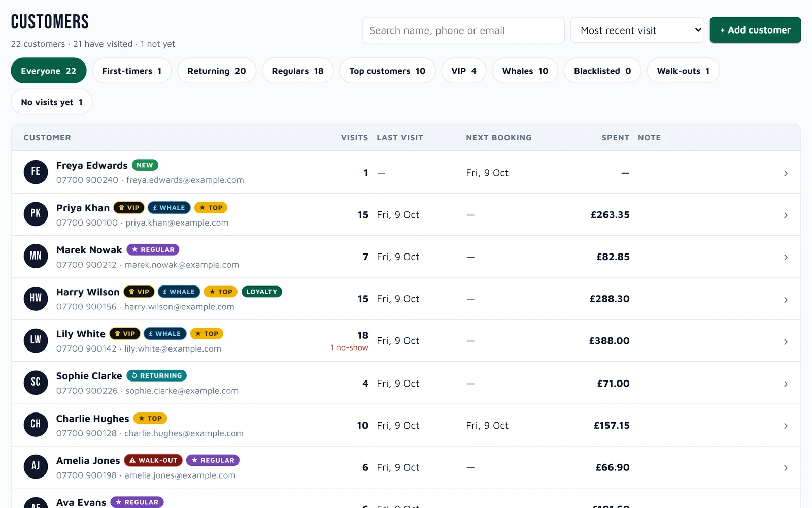Click the Add customer button
The height and width of the screenshot is (508, 812).
point(755,30)
